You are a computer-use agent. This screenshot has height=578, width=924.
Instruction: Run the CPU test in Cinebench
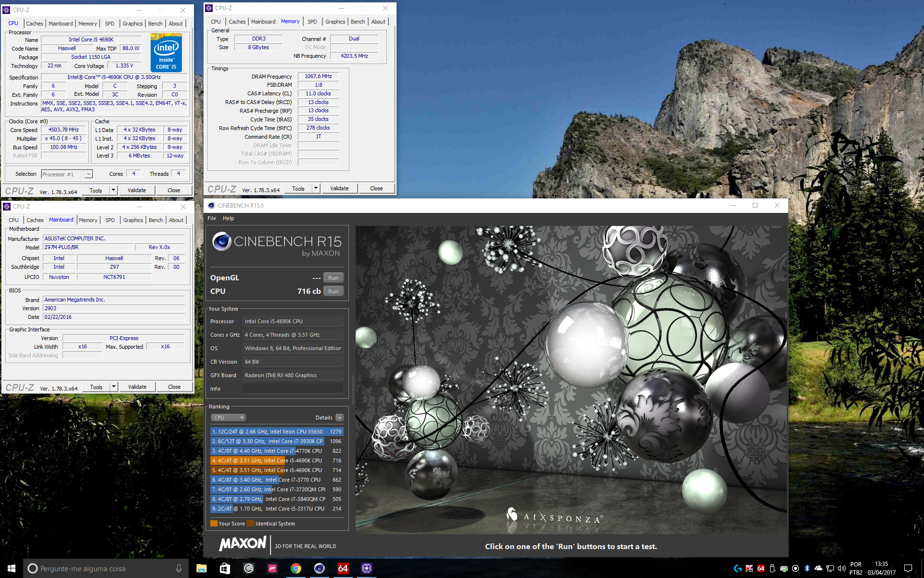click(333, 291)
